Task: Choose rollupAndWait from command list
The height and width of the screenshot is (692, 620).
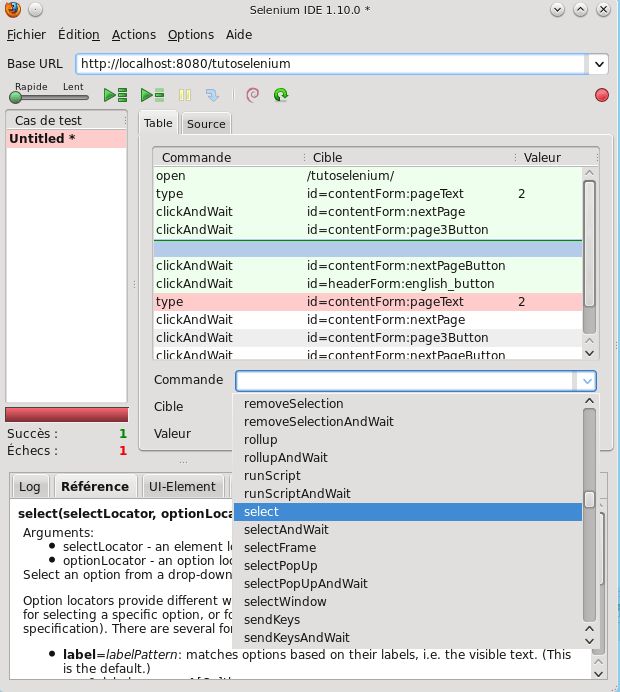Action: [x=408, y=458]
